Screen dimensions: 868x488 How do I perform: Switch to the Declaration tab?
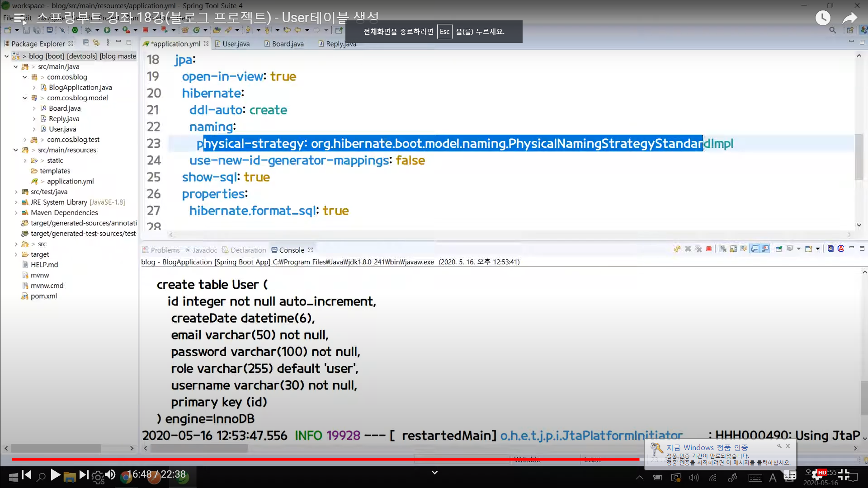tap(244, 250)
